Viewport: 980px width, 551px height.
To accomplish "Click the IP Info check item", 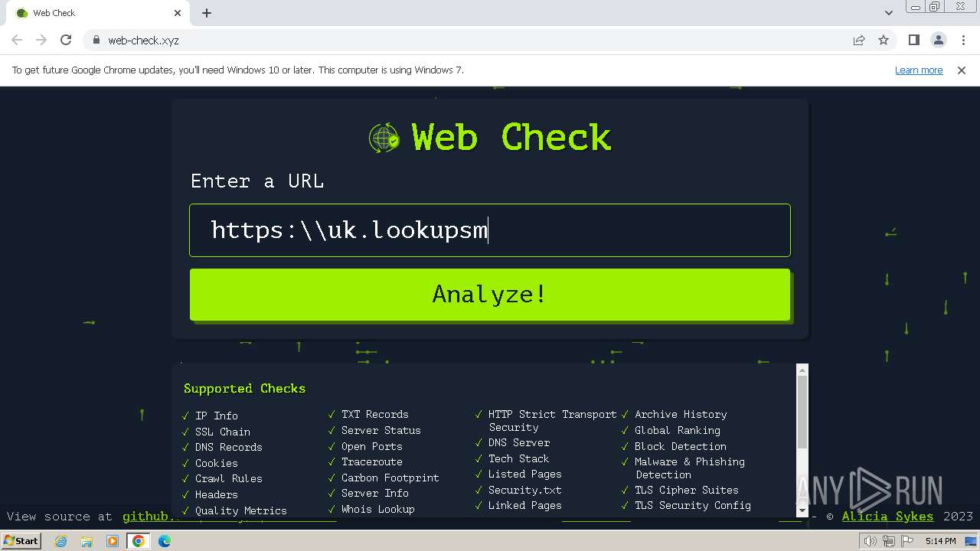I will tap(216, 416).
